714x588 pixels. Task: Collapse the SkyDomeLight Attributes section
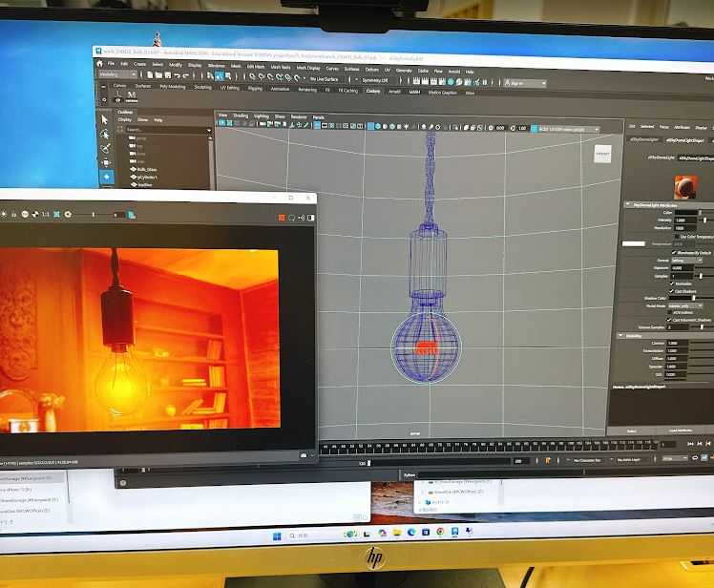tap(627, 205)
